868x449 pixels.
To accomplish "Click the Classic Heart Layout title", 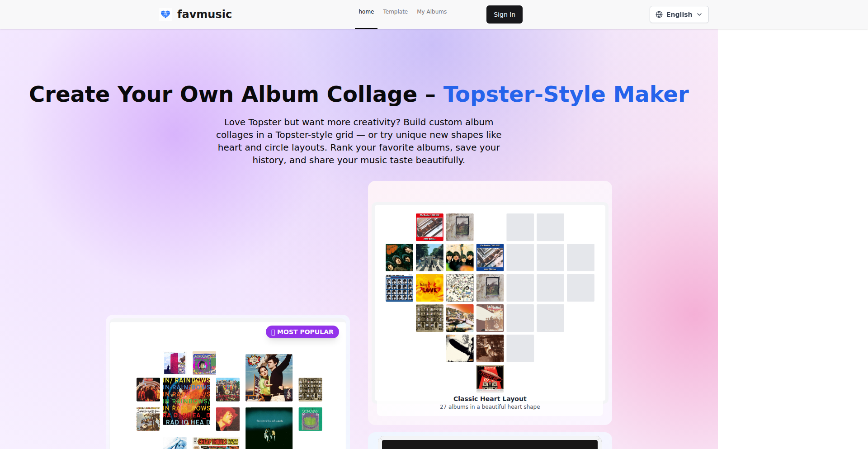I will point(490,399).
